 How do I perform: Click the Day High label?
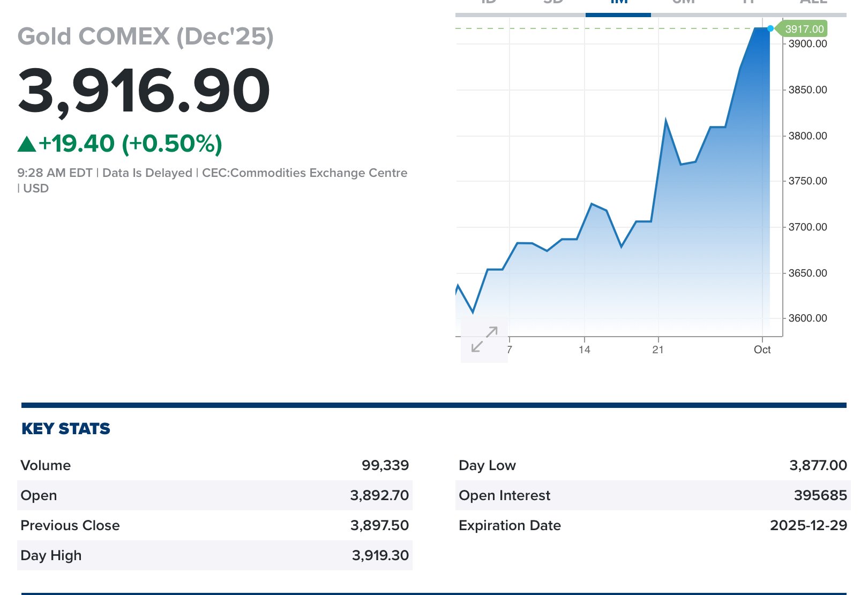(x=51, y=555)
